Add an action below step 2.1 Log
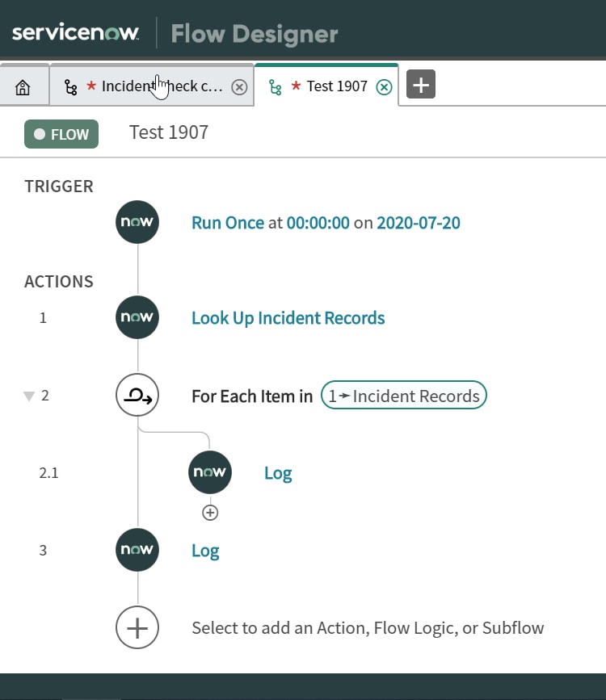 pyautogui.click(x=210, y=513)
